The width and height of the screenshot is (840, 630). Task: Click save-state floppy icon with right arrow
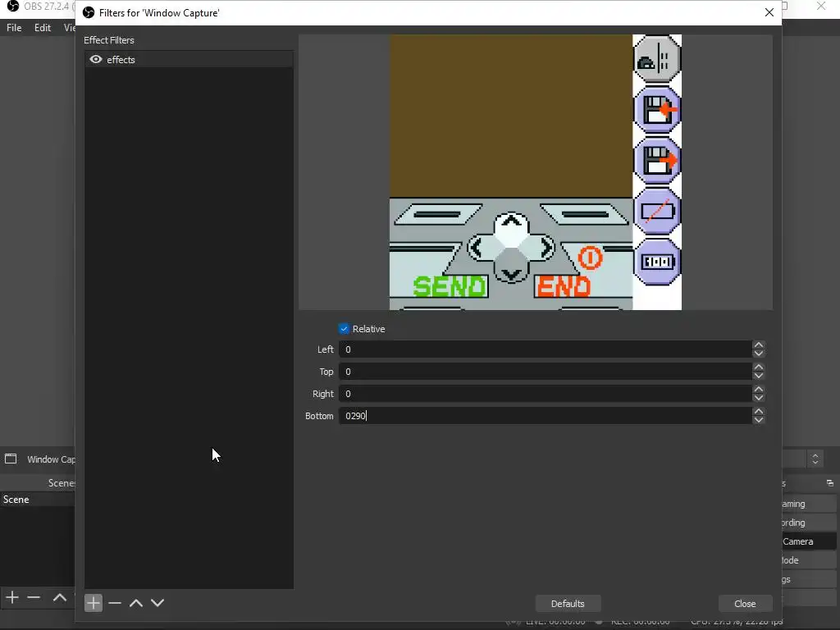click(657, 160)
